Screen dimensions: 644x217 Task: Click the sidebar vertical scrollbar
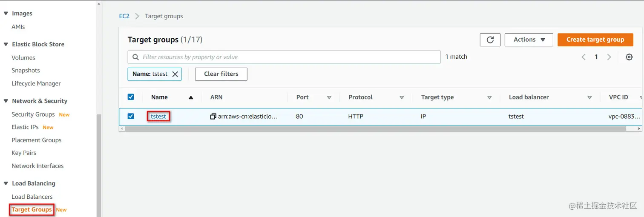coord(99,165)
